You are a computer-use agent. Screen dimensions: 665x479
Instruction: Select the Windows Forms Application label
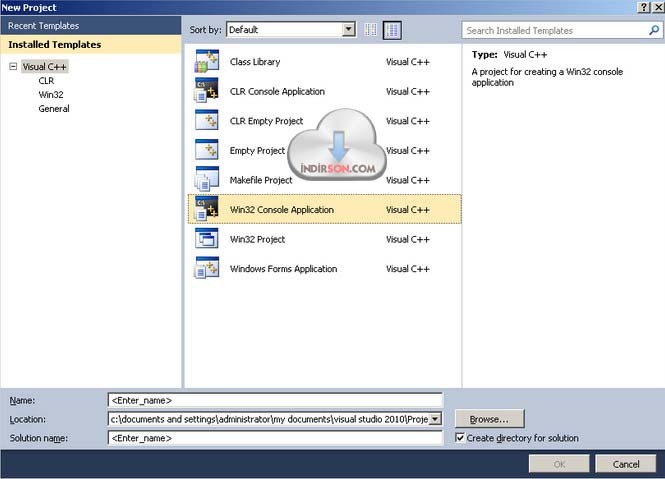click(283, 269)
